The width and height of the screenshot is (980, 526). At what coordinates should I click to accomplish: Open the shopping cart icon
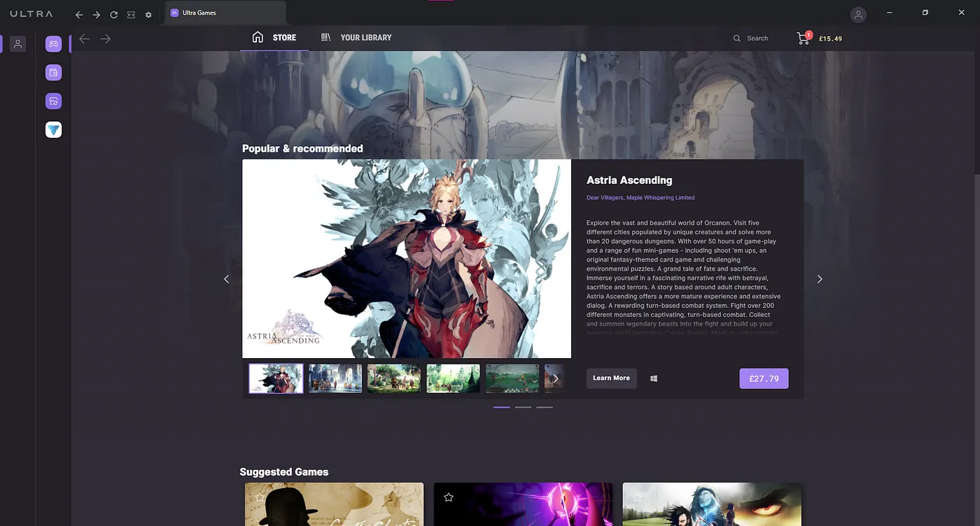pos(803,38)
